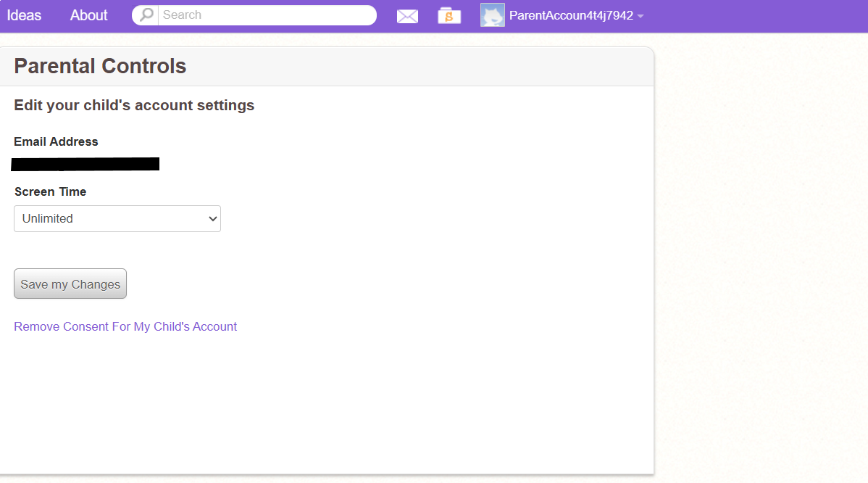868x483 pixels.
Task: Select the About menu item
Action: coord(88,15)
